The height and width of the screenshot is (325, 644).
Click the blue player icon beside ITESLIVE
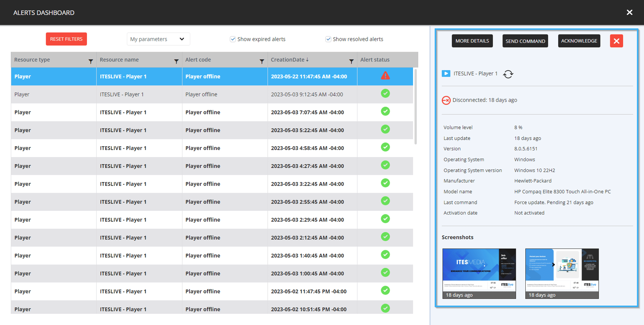[446, 73]
